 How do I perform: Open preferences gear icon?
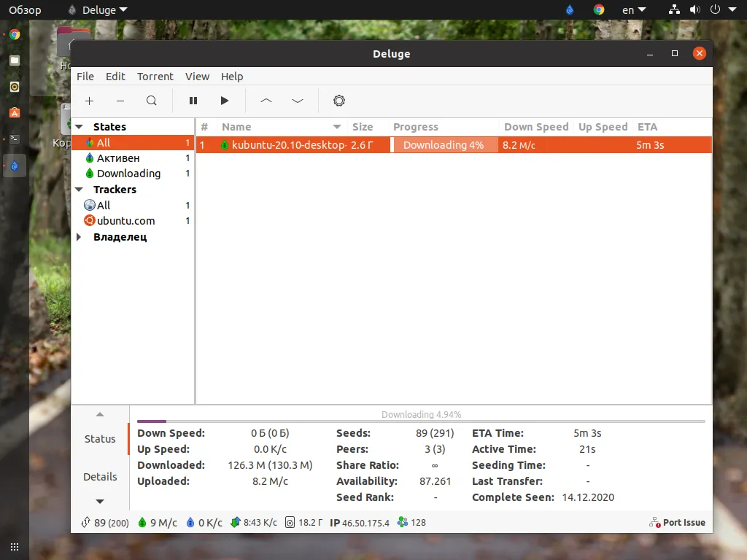click(338, 101)
